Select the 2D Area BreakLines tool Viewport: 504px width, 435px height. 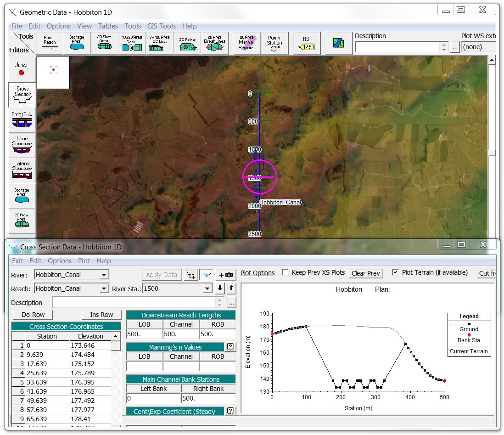[x=215, y=43]
